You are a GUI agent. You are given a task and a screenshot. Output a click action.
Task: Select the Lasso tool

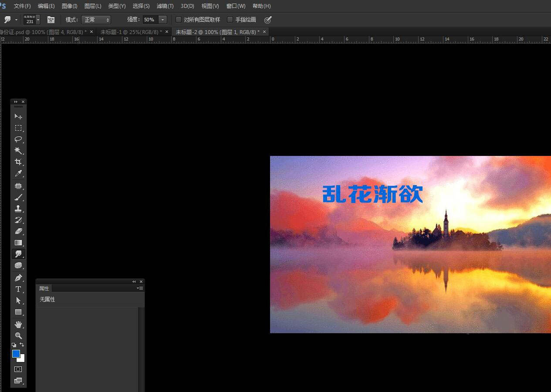pos(18,139)
